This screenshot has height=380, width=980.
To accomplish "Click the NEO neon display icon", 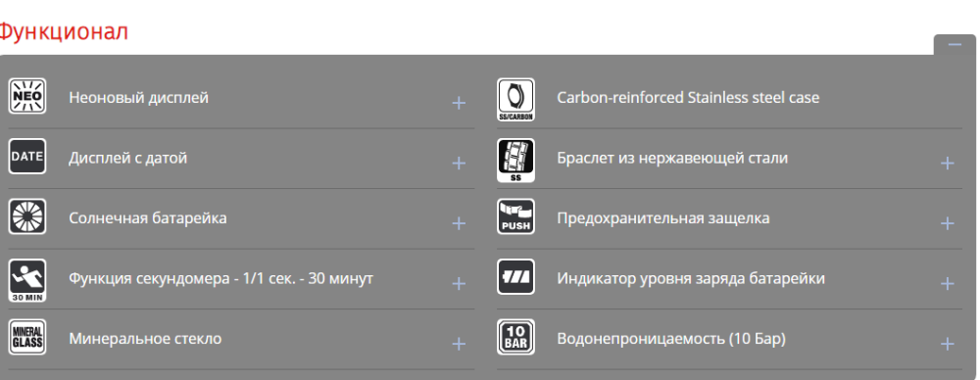I will 27,96.
